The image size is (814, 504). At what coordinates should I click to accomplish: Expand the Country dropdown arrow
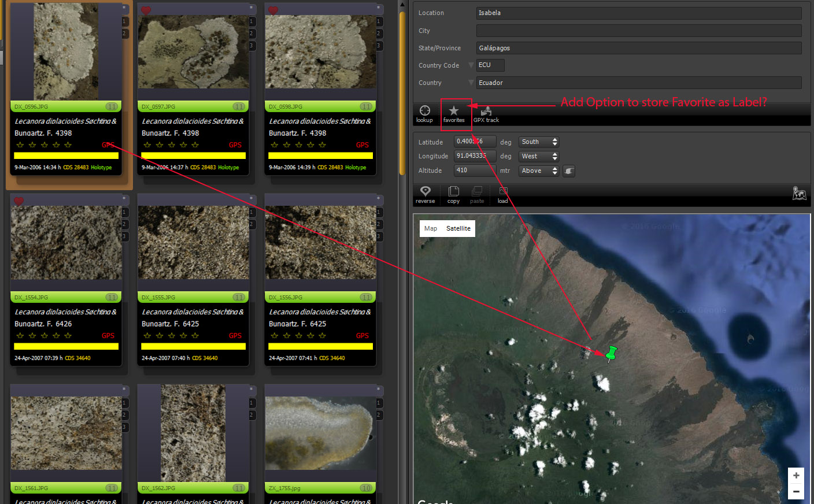[x=471, y=83]
